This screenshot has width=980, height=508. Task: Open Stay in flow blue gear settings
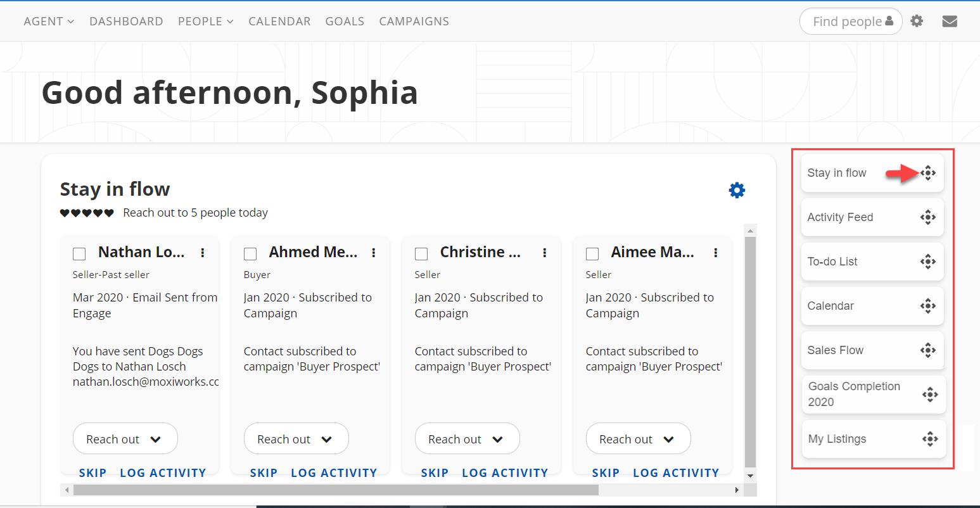pyautogui.click(x=737, y=190)
